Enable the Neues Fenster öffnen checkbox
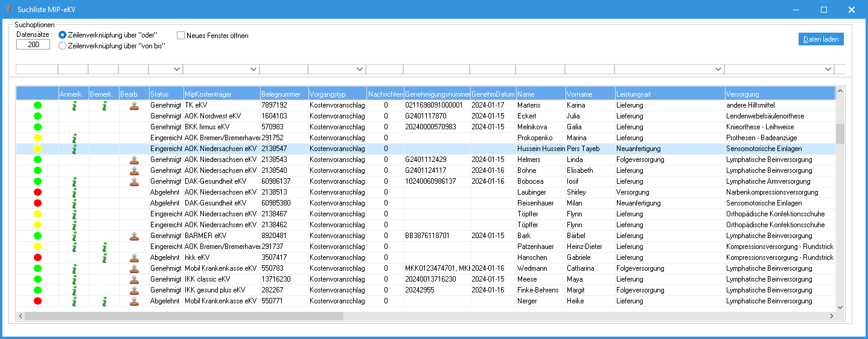This screenshot has height=339, width=868. click(181, 36)
